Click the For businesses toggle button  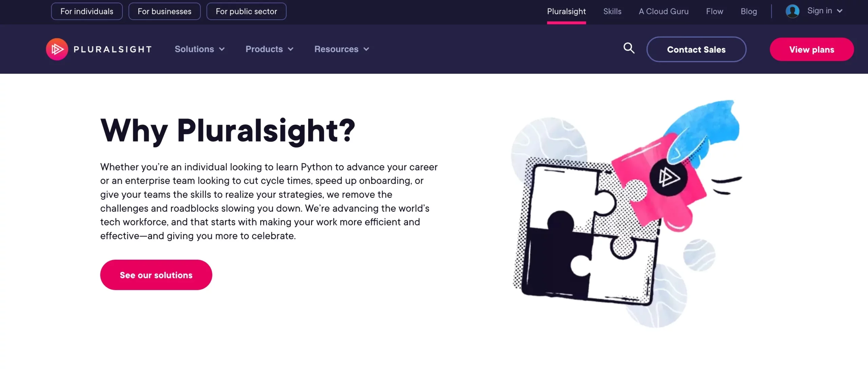164,11
